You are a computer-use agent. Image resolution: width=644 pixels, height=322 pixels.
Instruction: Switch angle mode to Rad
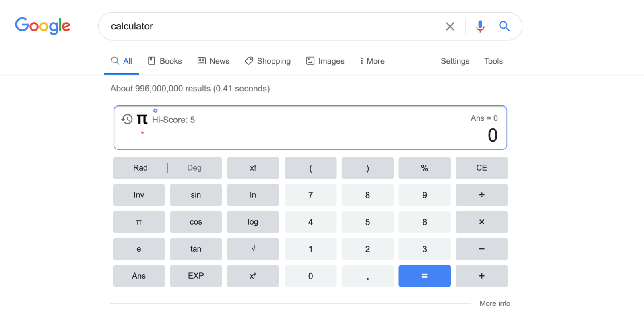coord(140,168)
